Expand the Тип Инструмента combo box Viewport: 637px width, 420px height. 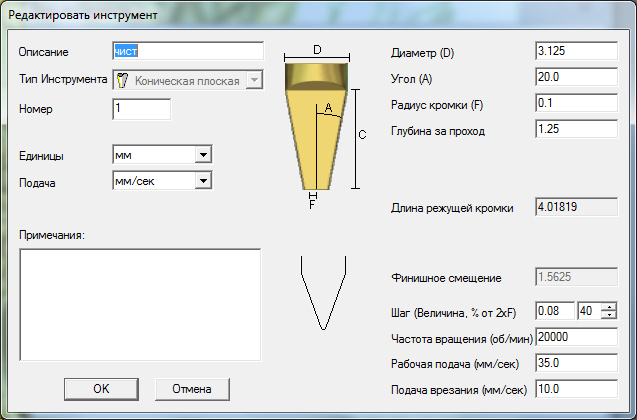pyautogui.click(x=254, y=81)
